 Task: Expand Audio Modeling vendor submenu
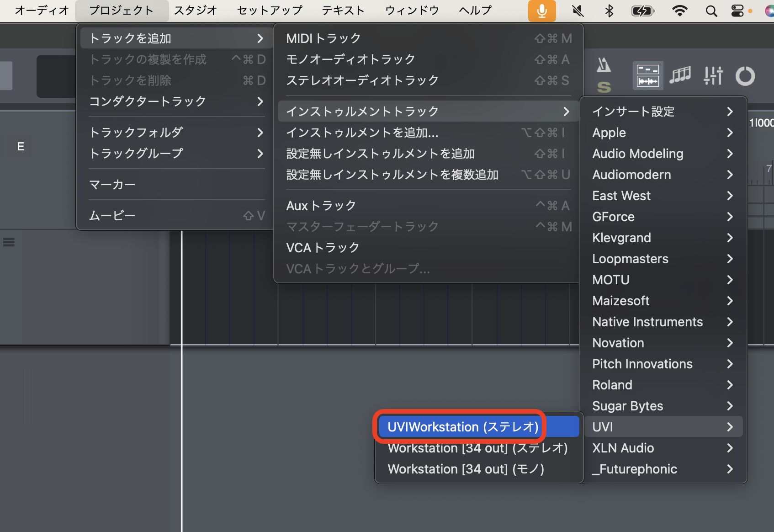pyautogui.click(x=663, y=154)
